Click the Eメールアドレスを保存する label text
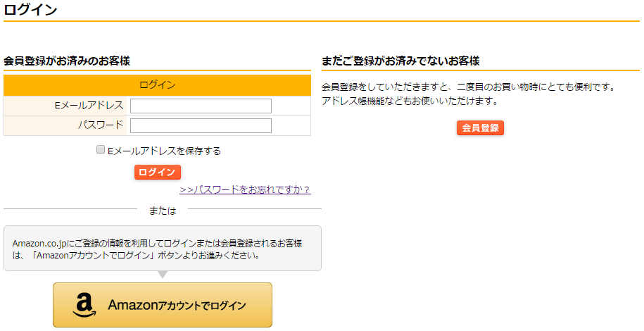This screenshot has height=331, width=644. pyautogui.click(x=164, y=151)
